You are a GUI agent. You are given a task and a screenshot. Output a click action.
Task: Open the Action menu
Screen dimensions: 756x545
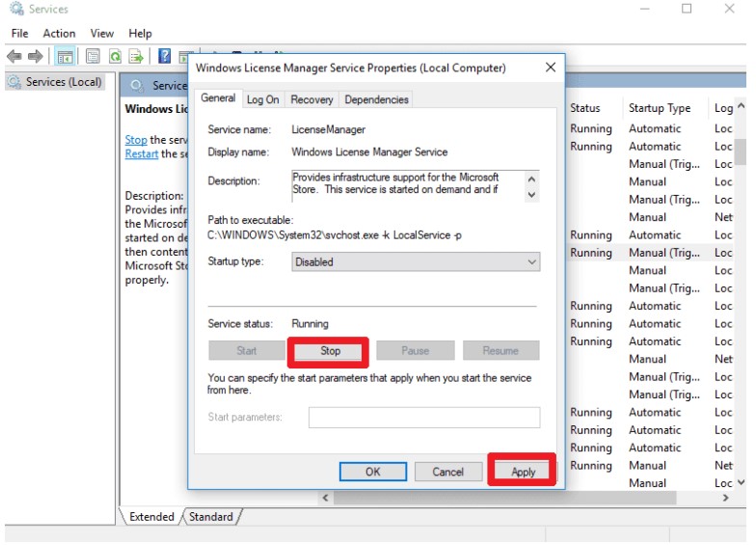[60, 33]
